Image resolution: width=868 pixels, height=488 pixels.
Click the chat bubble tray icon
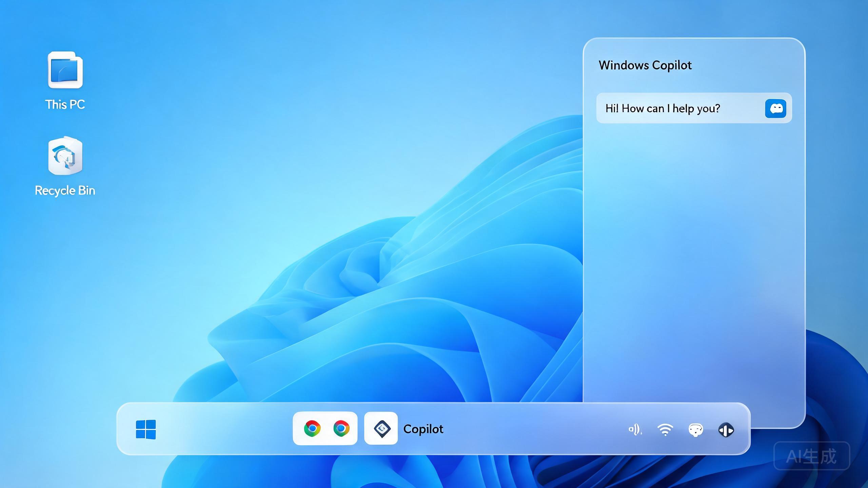[696, 430]
